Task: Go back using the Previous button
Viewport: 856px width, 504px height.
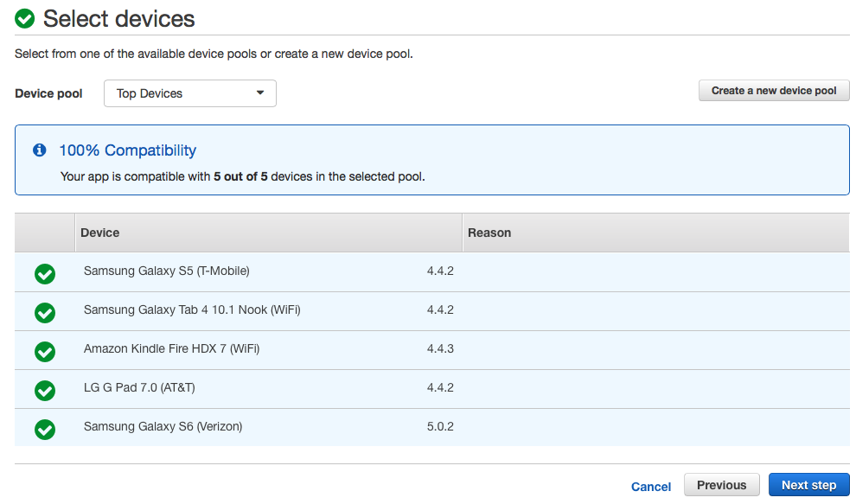Action: 721,485
